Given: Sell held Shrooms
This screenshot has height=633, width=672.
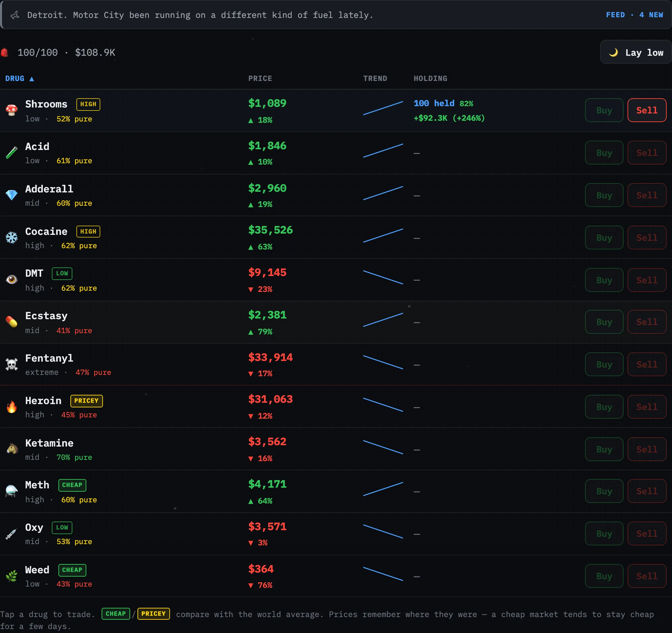Looking at the screenshot, I should pos(647,110).
